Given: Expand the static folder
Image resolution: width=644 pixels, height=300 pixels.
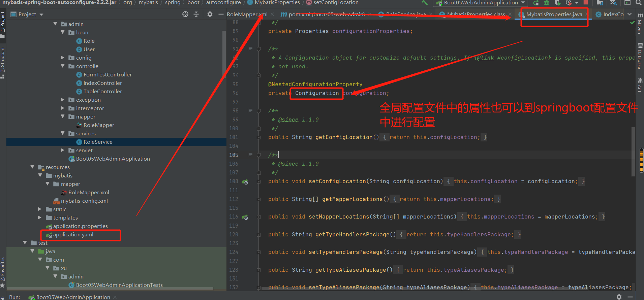Looking at the screenshot, I should click(40, 209).
